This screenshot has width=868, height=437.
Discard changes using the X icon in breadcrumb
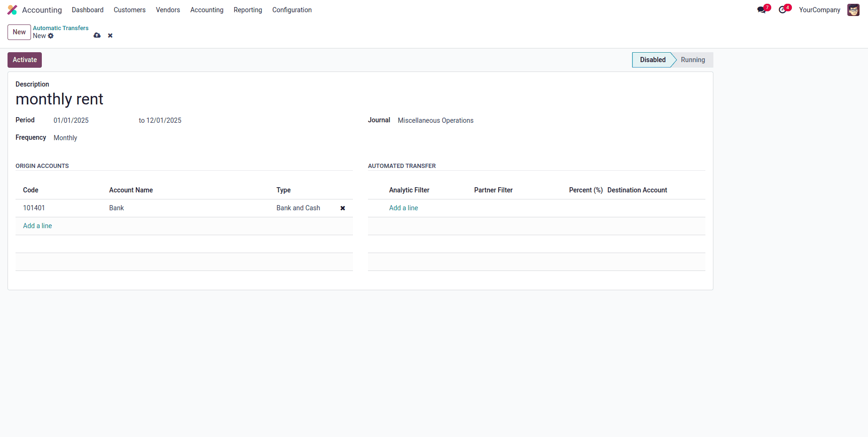point(110,36)
